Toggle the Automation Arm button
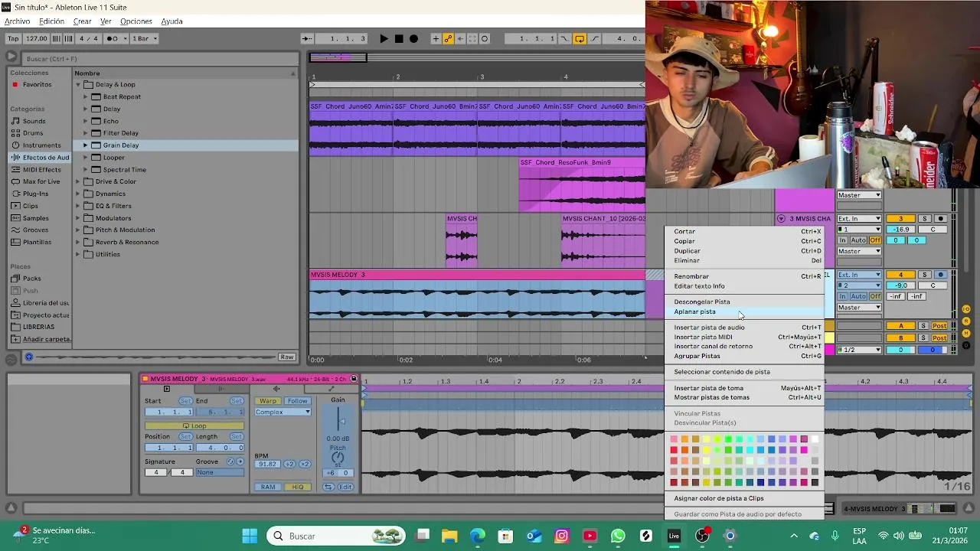This screenshot has height=551, width=980. coord(449,38)
